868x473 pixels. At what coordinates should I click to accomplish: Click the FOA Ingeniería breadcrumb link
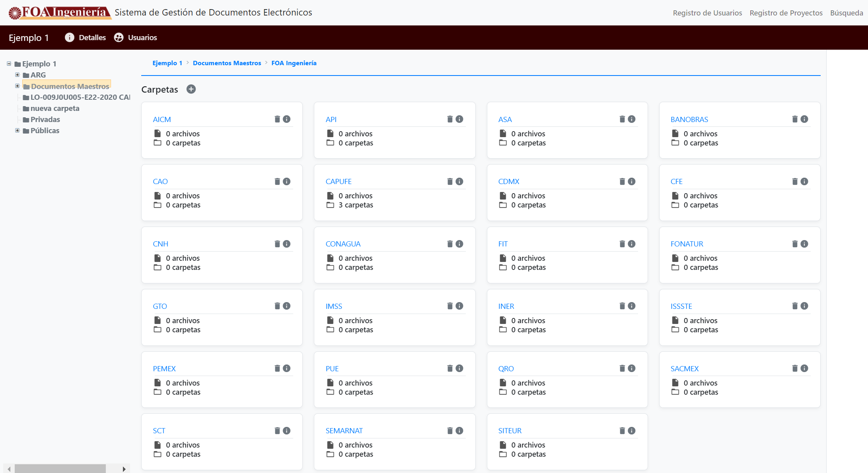tap(294, 63)
